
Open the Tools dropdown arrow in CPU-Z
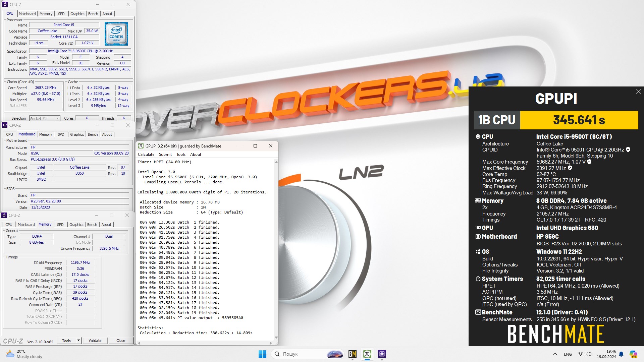tap(78, 341)
